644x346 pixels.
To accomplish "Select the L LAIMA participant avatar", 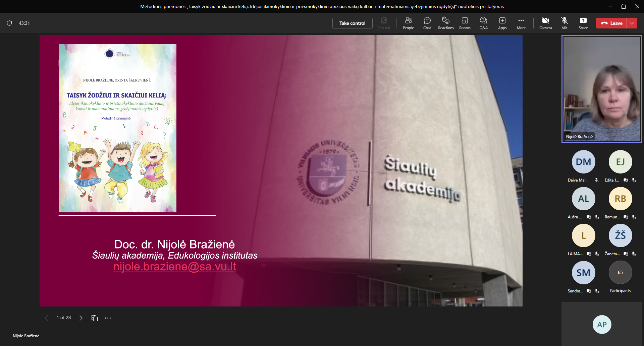I will pyautogui.click(x=583, y=235).
